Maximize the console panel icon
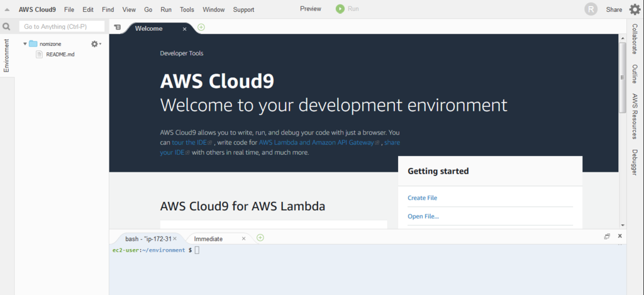 pos(607,237)
